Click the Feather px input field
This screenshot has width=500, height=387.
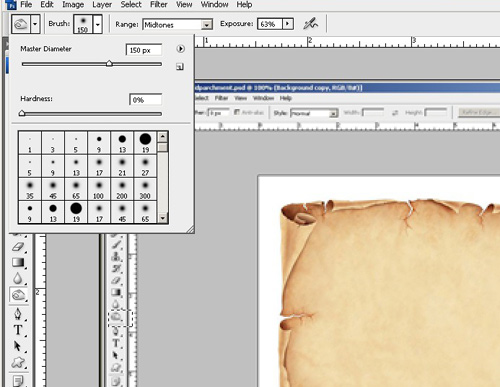click(x=219, y=113)
